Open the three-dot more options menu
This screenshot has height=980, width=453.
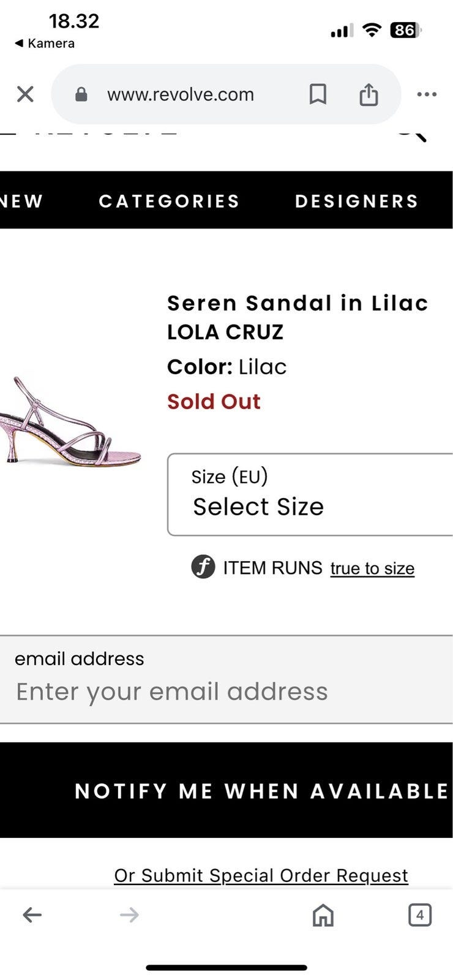click(x=427, y=94)
